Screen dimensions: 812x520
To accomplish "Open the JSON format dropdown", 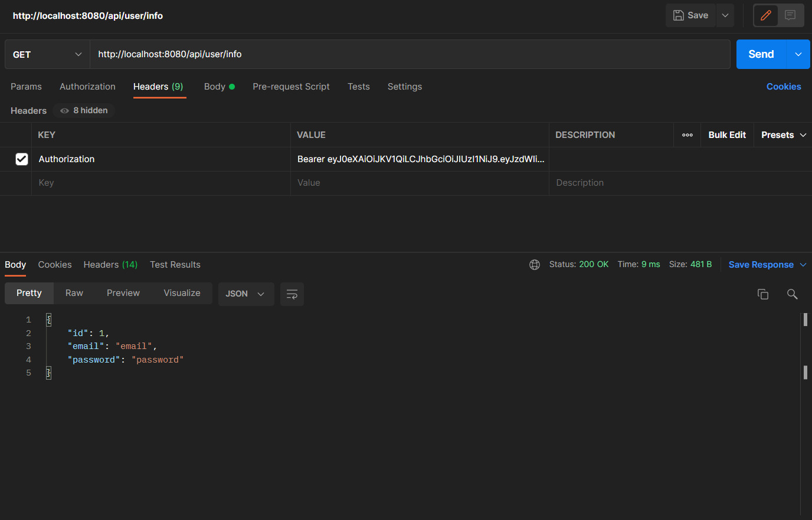I will click(246, 294).
